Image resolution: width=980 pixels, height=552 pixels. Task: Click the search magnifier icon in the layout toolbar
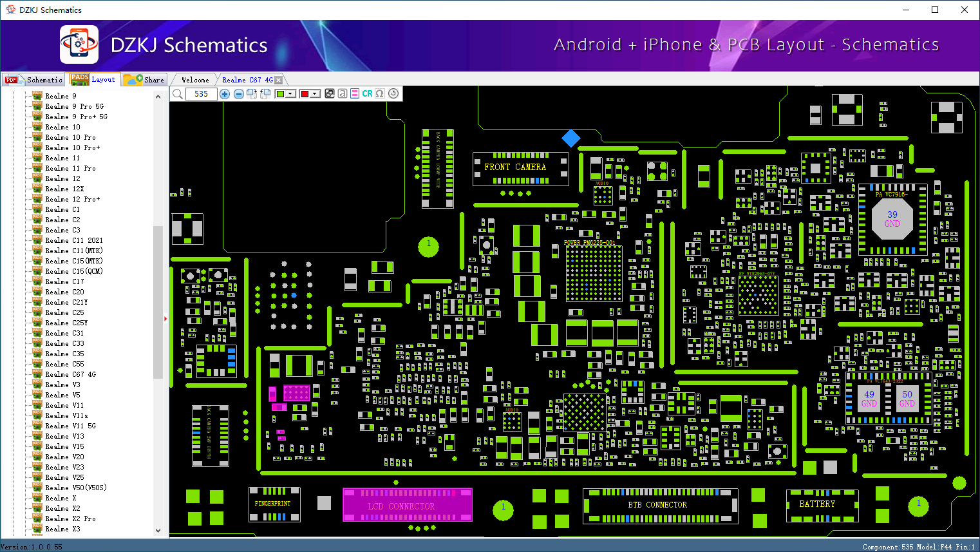[178, 94]
